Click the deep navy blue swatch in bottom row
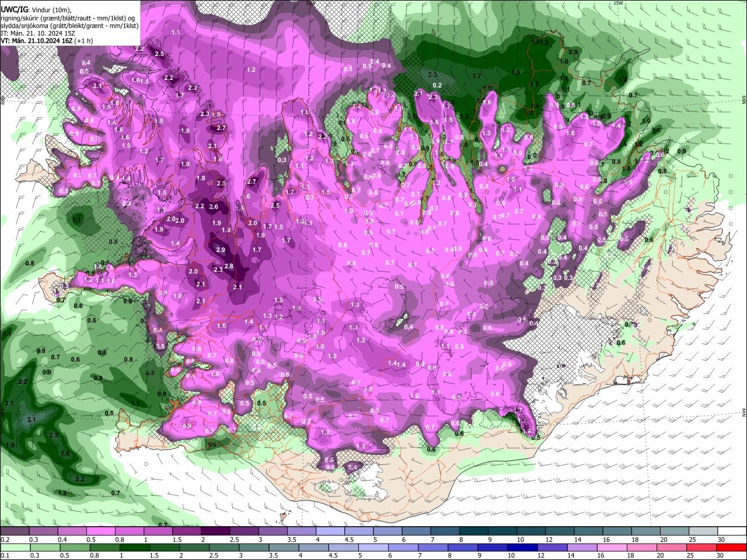Image resolution: width=747 pixels, height=560 pixels. 522,548
